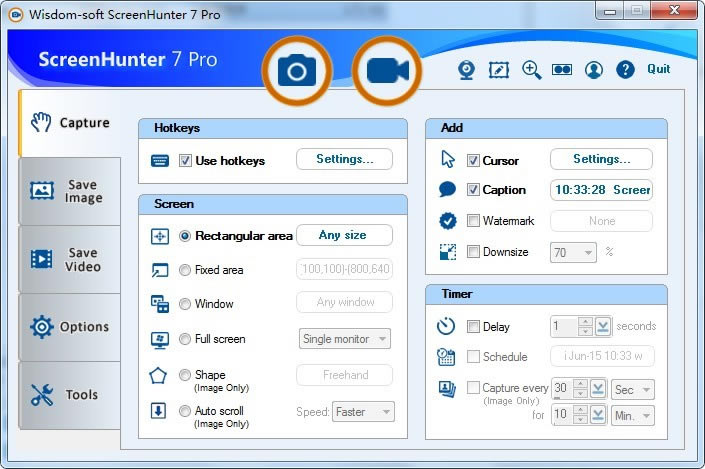Click the video camera record icon

coord(388,70)
